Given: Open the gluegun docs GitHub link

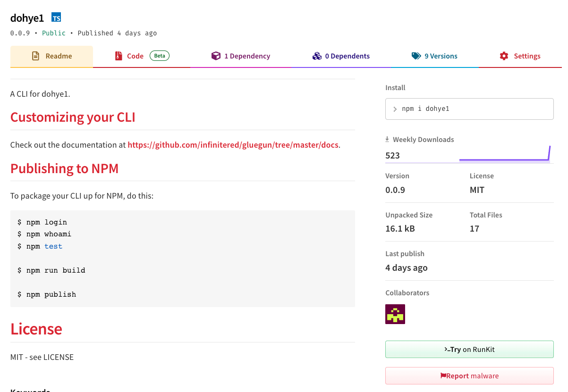Looking at the screenshot, I should (233, 145).
